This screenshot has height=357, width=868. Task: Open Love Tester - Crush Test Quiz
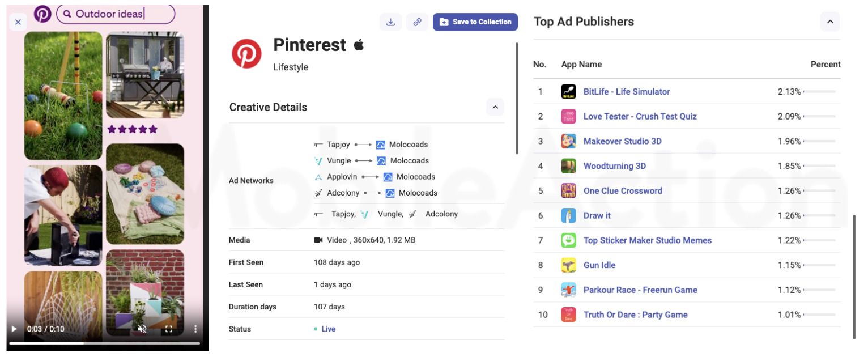[x=640, y=116]
